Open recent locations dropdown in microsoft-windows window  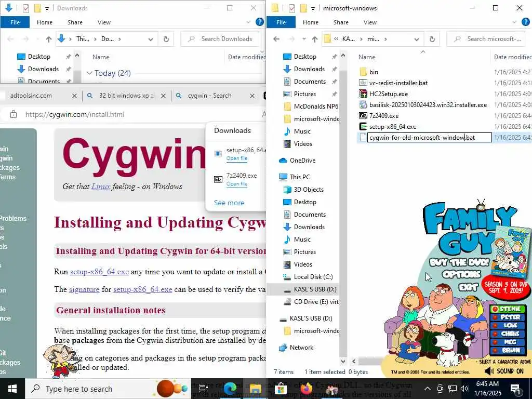[x=304, y=39]
